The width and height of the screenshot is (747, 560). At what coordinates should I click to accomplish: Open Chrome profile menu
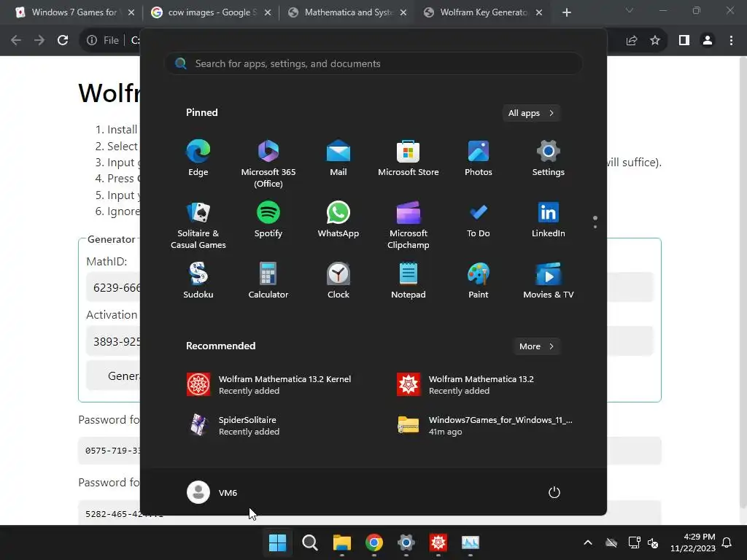(708, 41)
